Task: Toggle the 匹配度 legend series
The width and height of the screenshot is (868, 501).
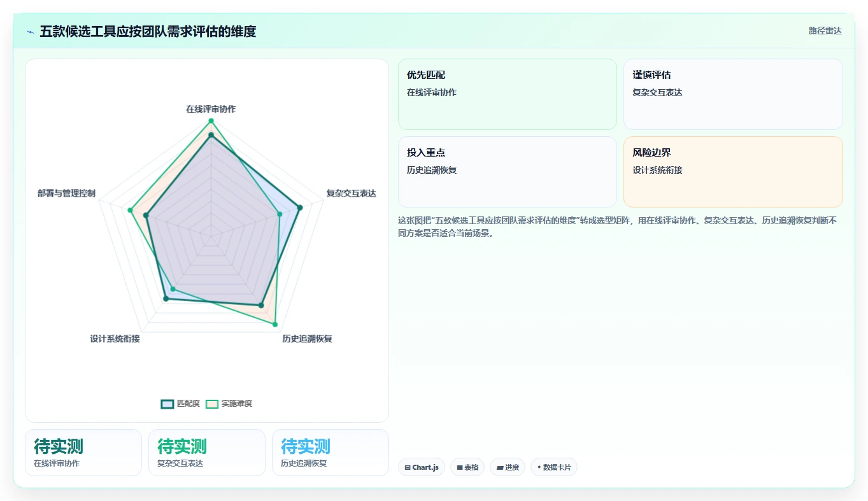Action: (x=180, y=404)
